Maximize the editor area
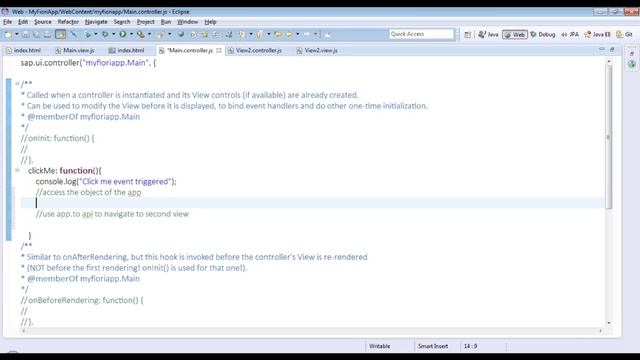Image resolution: width=640 pixels, height=360 pixels. pos(612,49)
